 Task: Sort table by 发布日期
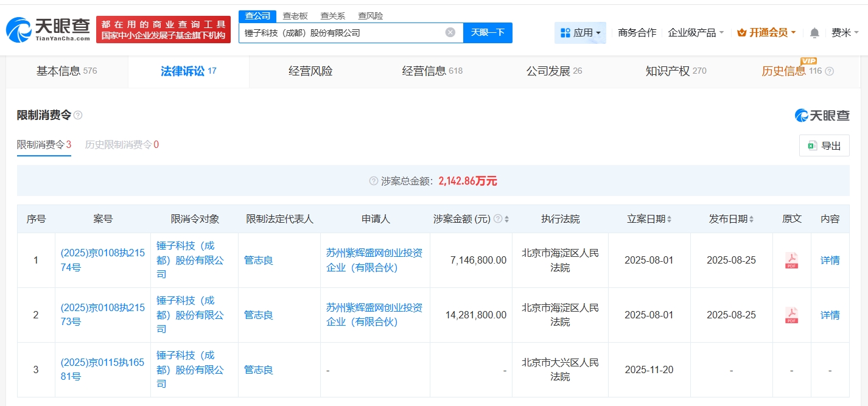(x=751, y=219)
